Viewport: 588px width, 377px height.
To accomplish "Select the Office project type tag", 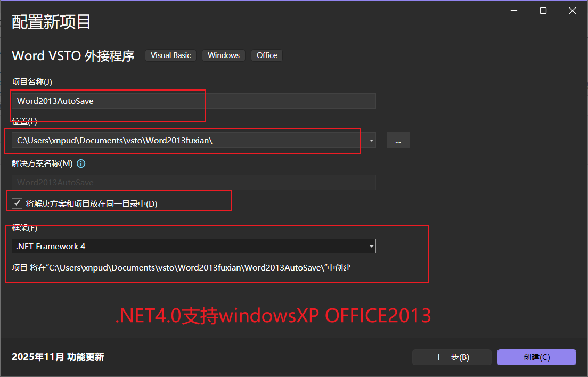I will (x=266, y=55).
